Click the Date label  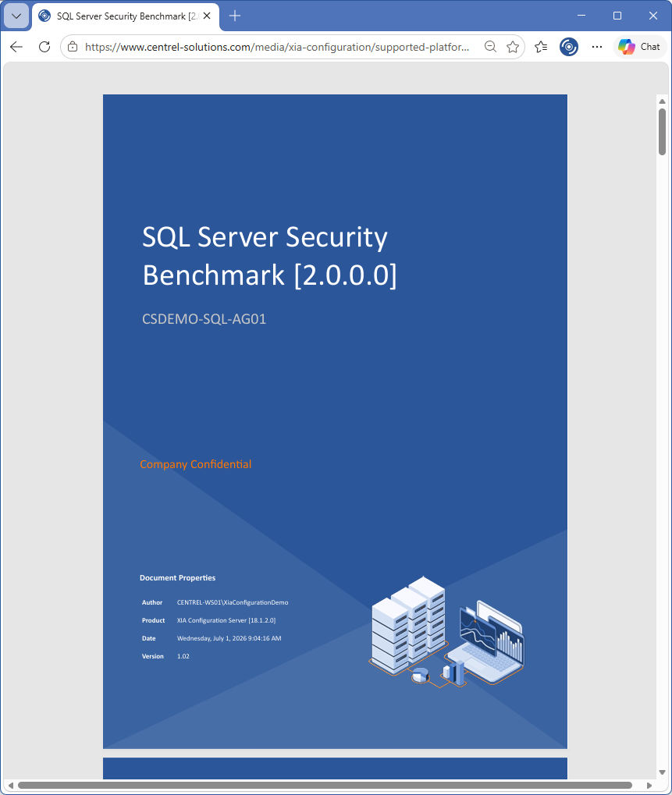148,638
